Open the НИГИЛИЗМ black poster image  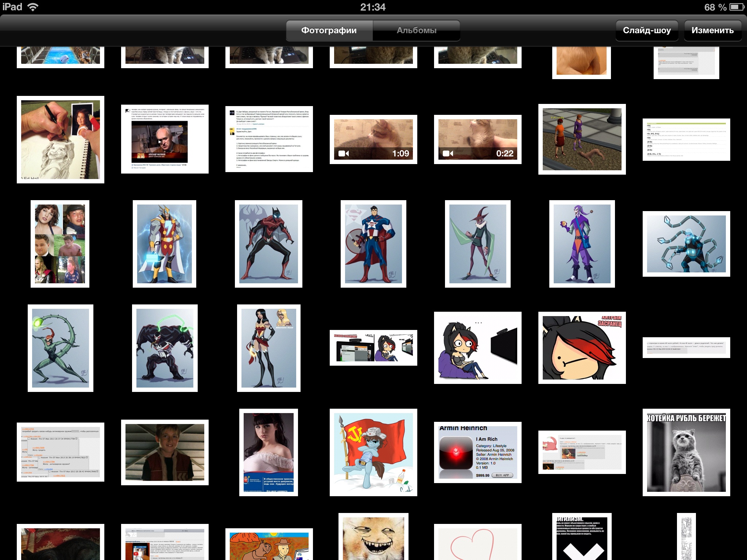tap(582, 537)
